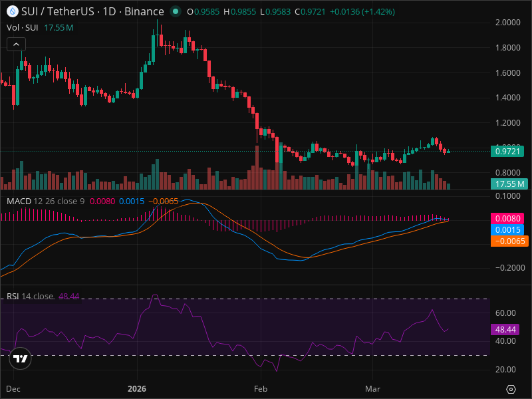532x399 pixels.
Task: Click the pink MACD axis label 0.0080
Action: pyautogui.click(x=507, y=218)
